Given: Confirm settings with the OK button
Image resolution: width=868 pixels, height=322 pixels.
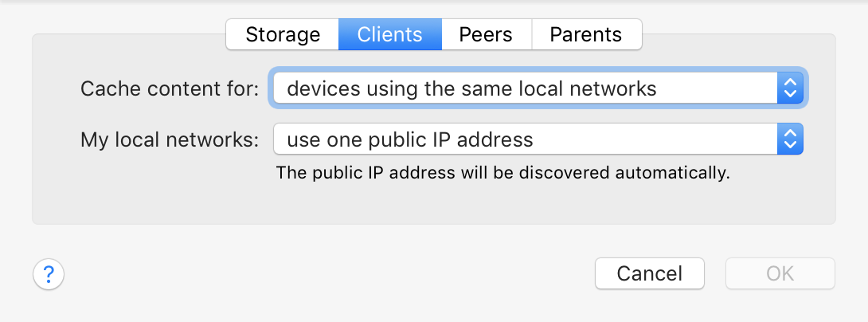Looking at the screenshot, I should [780, 273].
